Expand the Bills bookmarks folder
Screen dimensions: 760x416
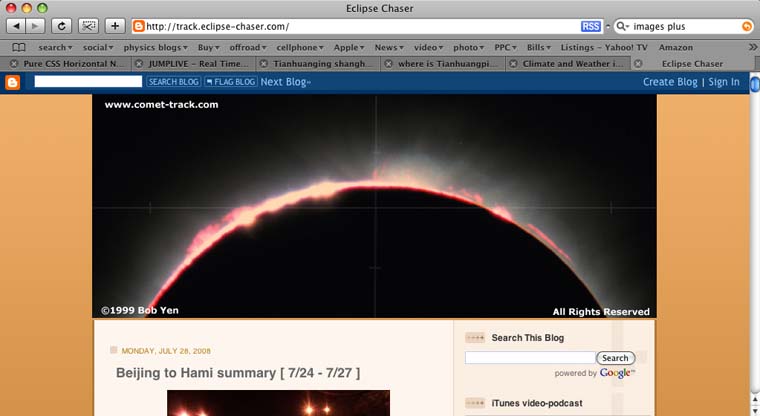pos(539,47)
